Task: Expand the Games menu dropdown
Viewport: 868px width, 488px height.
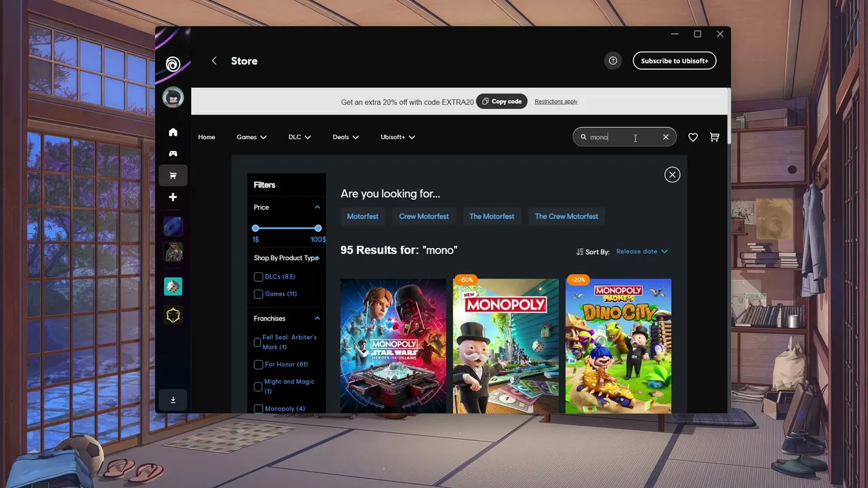Action: tap(252, 137)
